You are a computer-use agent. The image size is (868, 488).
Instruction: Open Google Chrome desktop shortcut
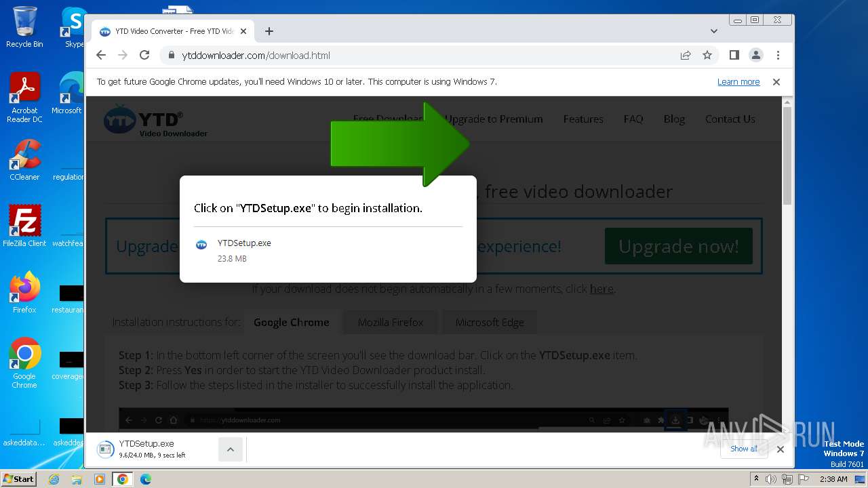[x=24, y=363]
